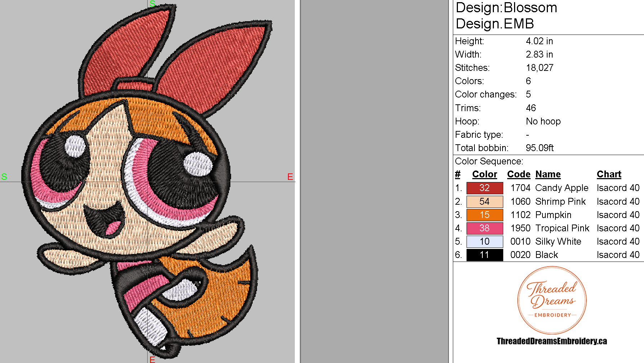Viewport: 644px width, 363px height.
Task: Click the Color column header
Action: coord(485,174)
